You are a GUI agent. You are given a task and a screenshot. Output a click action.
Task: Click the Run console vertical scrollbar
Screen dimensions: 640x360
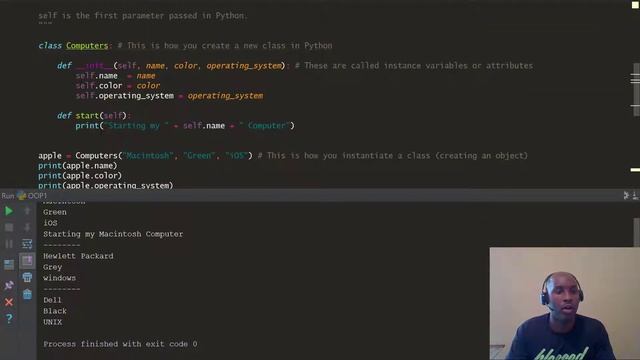(x=636, y=232)
